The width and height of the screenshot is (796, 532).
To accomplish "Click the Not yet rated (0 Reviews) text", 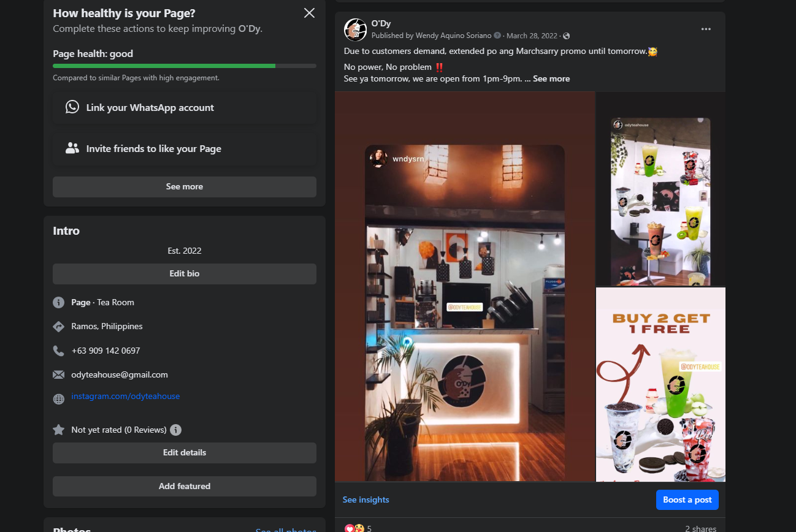I will [x=119, y=430].
